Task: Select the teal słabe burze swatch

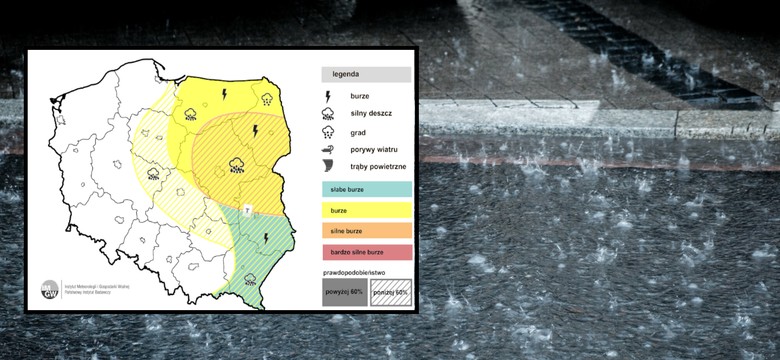Action: point(367,189)
